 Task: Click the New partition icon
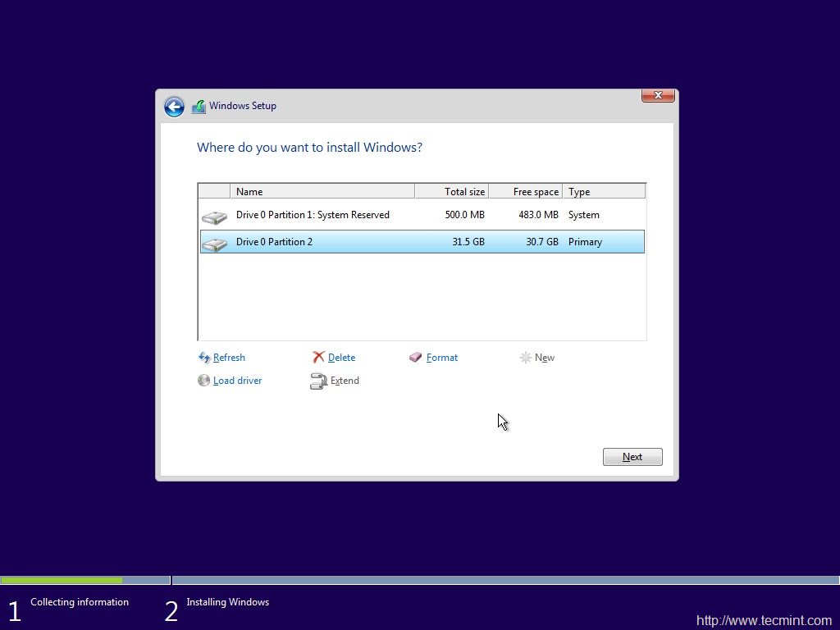(x=526, y=358)
